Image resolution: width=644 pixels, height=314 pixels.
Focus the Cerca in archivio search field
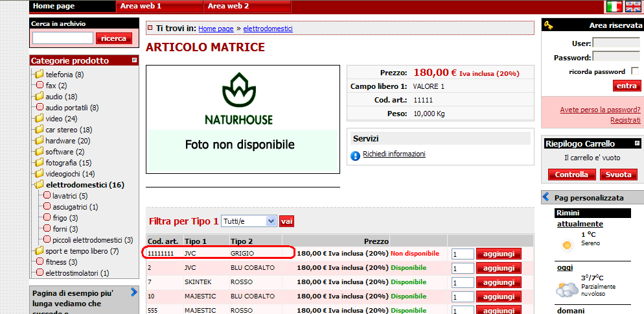click(x=63, y=38)
